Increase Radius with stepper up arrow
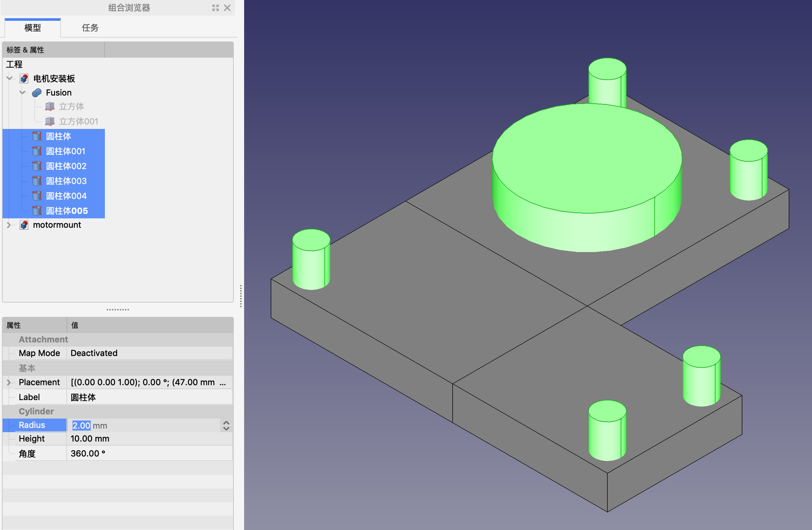812x530 pixels. pyautogui.click(x=226, y=423)
